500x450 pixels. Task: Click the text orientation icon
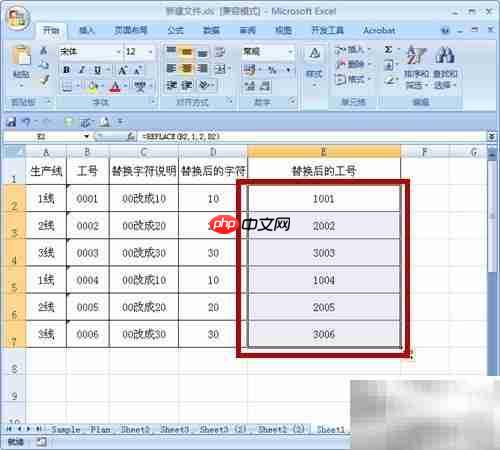204,85
